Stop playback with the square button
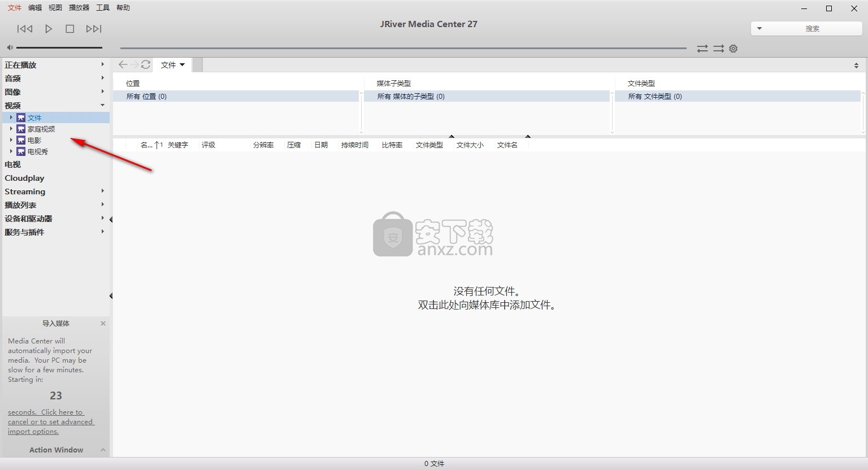 [70, 29]
